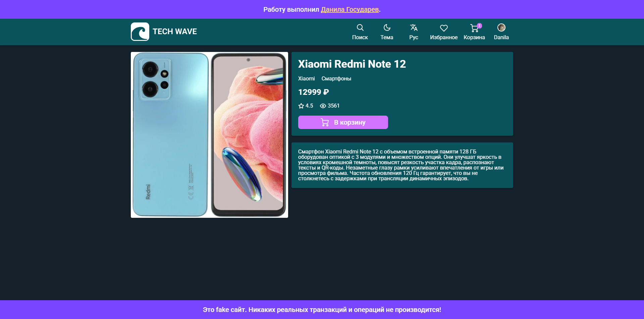The height and width of the screenshot is (319, 644).
Task: Click the cart item count badge
Action: pos(480,26)
